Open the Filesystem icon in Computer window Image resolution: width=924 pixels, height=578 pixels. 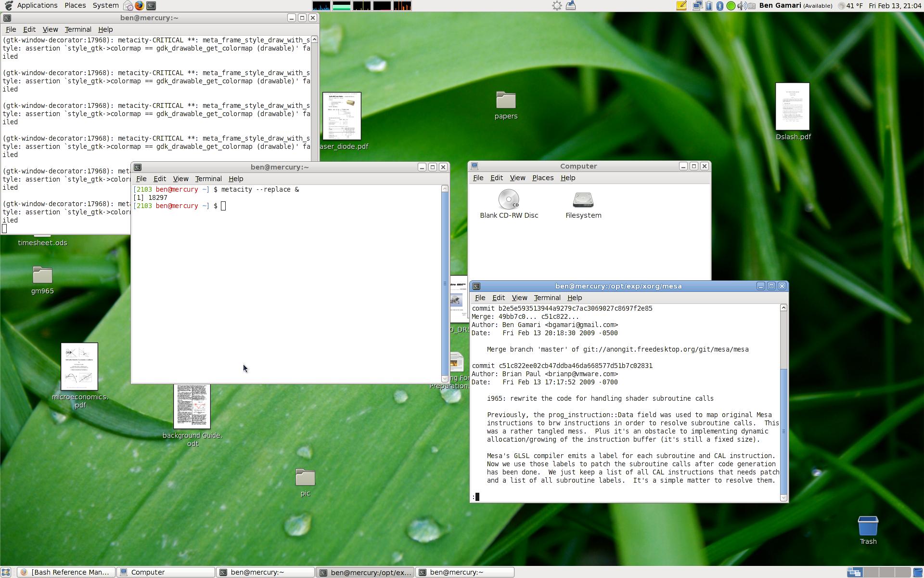click(583, 201)
